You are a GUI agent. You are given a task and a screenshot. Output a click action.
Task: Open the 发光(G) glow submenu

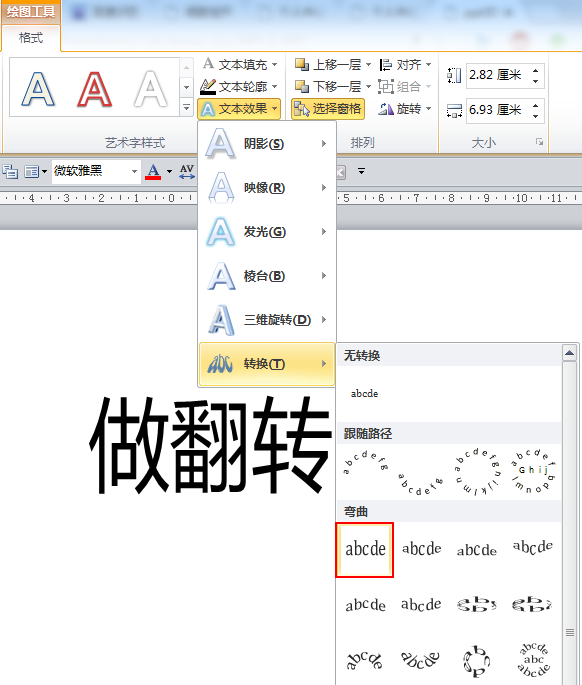(267, 232)
